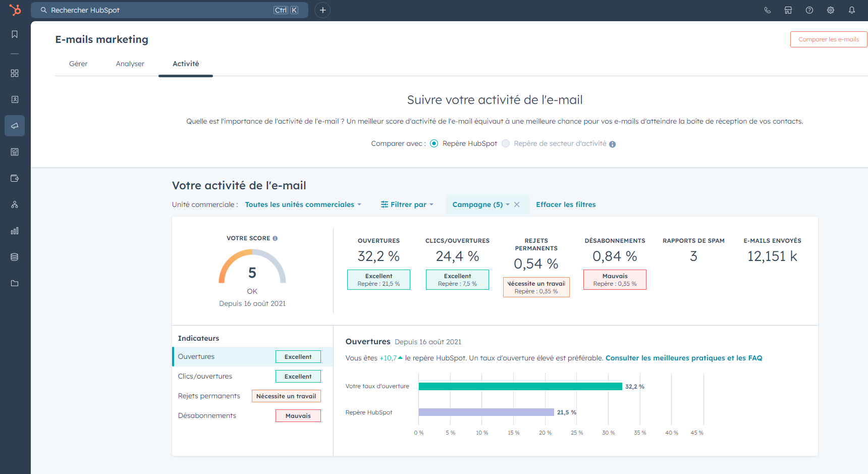
Task: Click into the Rechercher HubSpot search field
Action: [170, 10]
